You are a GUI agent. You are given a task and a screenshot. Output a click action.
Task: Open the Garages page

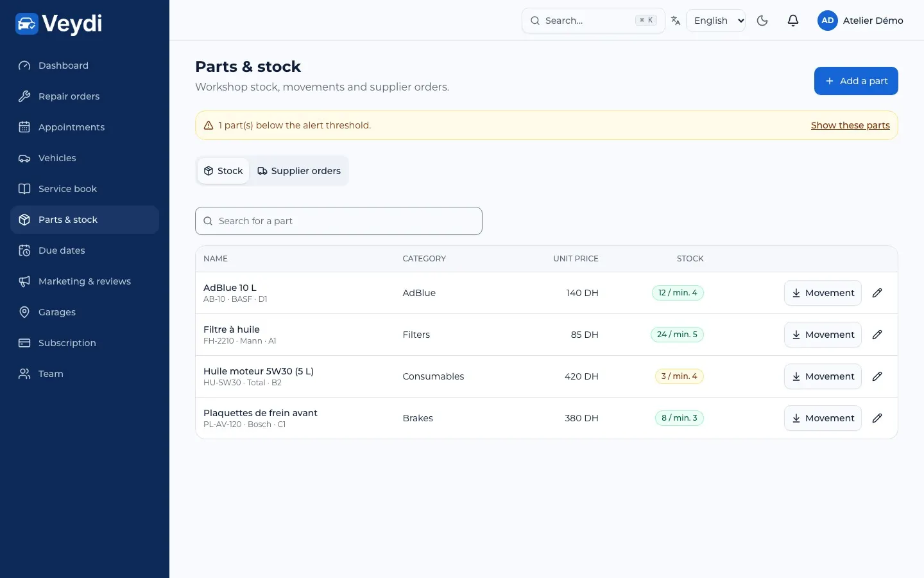click(x=85, y=312)
